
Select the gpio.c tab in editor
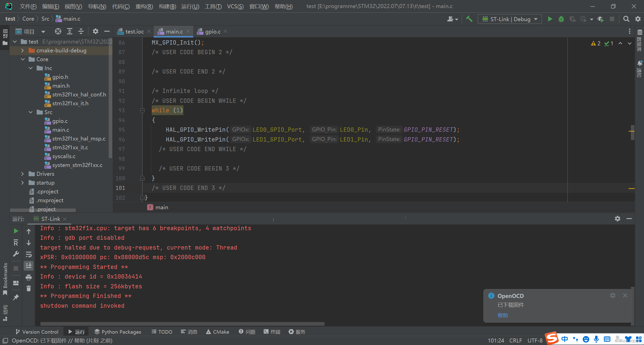212,31
